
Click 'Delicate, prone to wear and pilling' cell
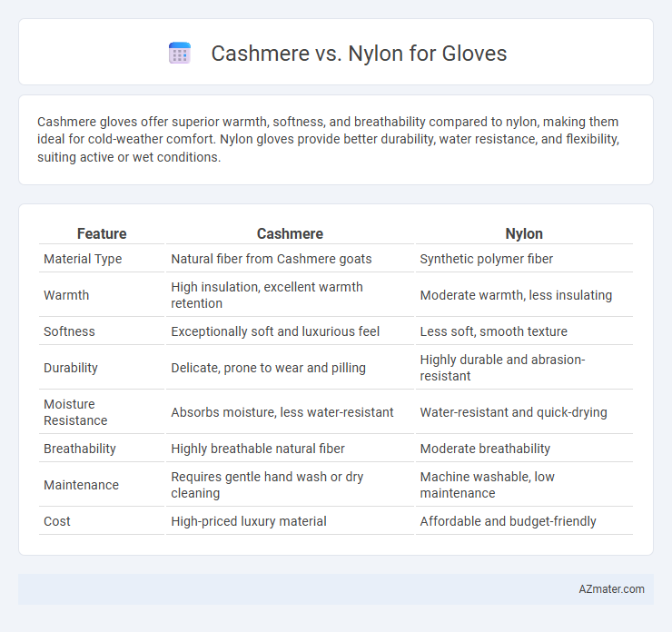(x=268, y=368)
